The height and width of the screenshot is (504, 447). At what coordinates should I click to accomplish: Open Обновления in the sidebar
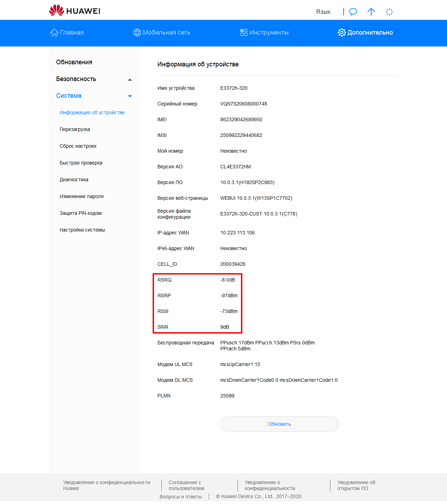click(x=74, y=62)
